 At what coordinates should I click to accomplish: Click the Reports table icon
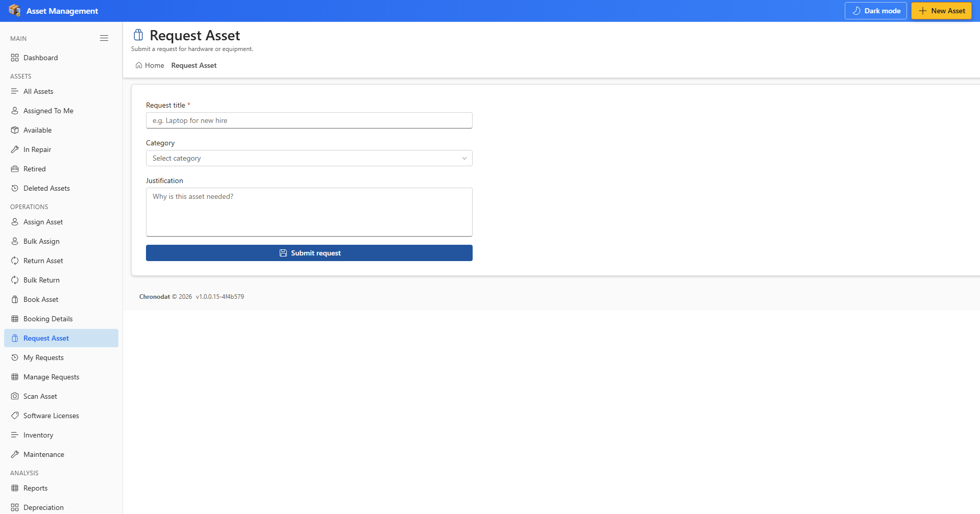pos(15,488)
